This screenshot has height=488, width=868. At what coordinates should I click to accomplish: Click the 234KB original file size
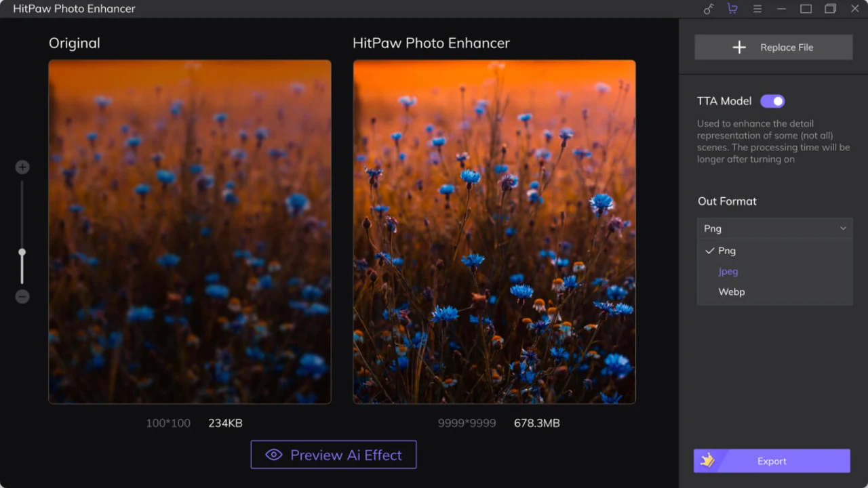pos(225,423)
